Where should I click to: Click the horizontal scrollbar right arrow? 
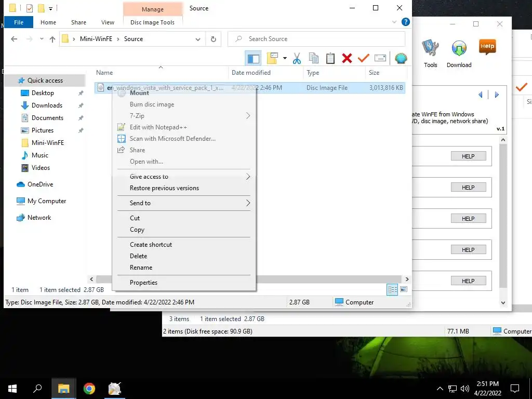(x=407, y=279)
